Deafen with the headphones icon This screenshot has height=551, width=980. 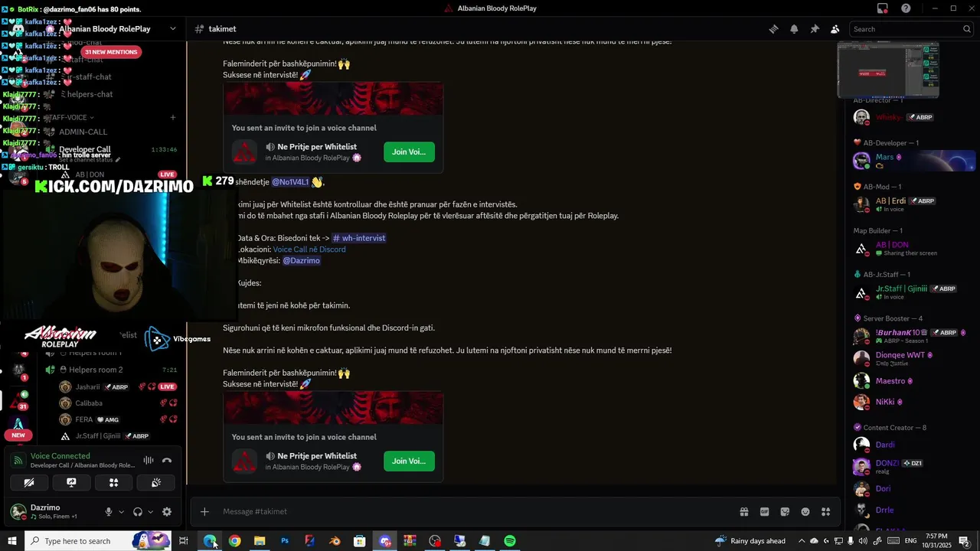[x=138, y=512]
